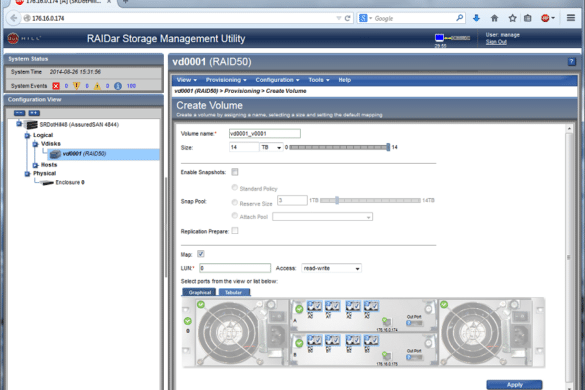Click the Firefox home icon
This screenshot has width=585, height=390.
point(494,18)
